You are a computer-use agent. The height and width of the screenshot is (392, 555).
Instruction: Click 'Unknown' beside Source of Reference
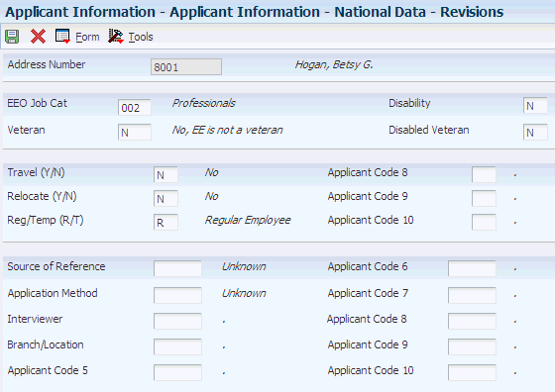point(244,266)
